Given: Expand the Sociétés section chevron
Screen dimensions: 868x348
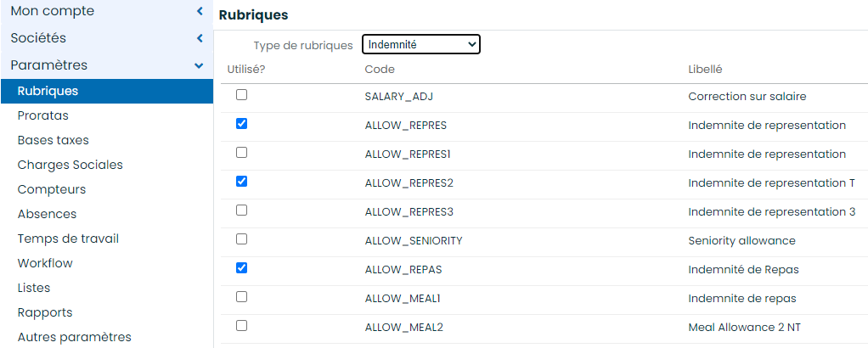Looking at the screenshot, I should point(200,38).
